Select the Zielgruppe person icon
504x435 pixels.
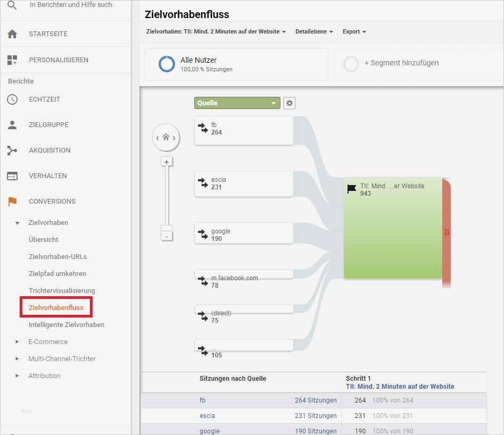[x=12, y=124]
